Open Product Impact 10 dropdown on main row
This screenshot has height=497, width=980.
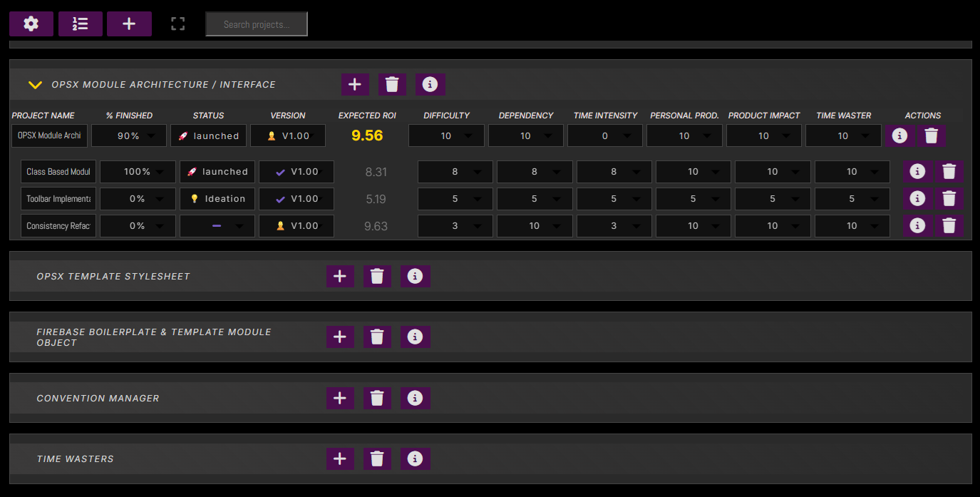[x=764, y=135]
